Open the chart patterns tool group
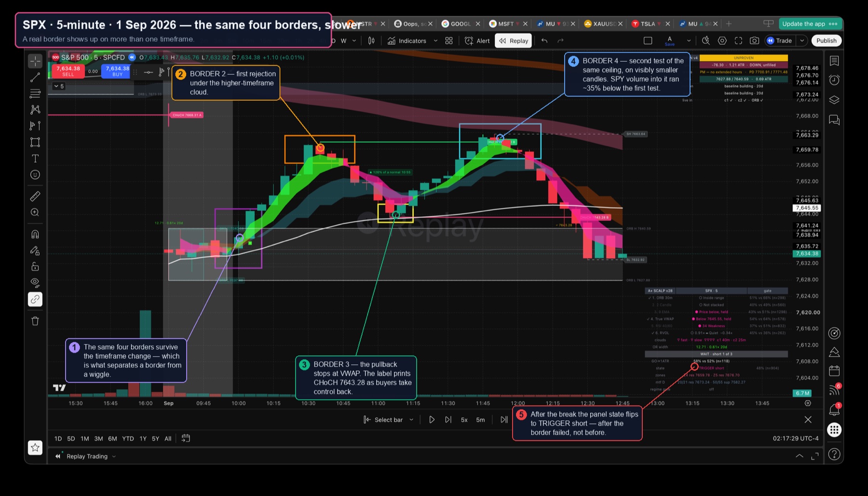 [x=35, y=110]
